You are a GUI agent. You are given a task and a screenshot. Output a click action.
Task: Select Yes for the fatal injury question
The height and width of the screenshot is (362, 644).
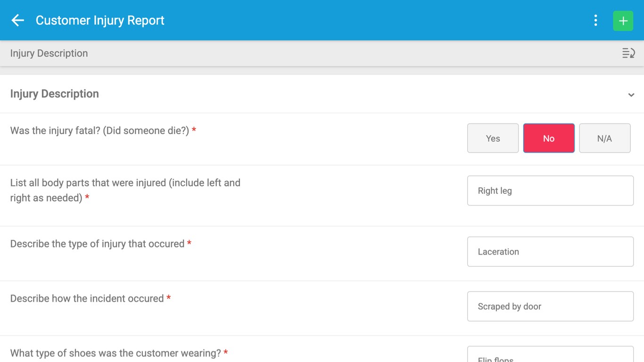(493, 138)
